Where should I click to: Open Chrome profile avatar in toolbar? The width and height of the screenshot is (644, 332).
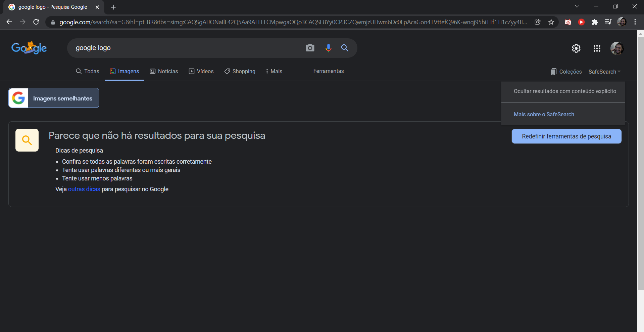tap(622, 22)
